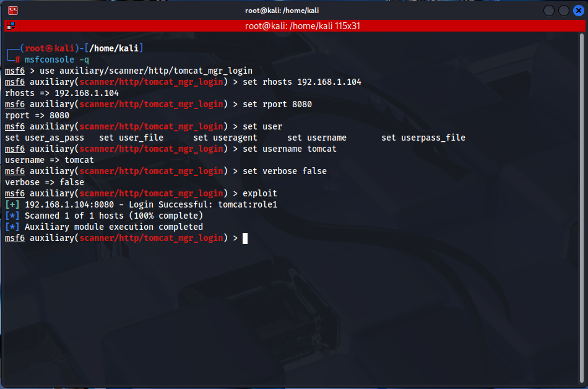The image size is (588, 389).
Task: Click 'Auxiliary module execution completed' line
Action: pos(114,227)
